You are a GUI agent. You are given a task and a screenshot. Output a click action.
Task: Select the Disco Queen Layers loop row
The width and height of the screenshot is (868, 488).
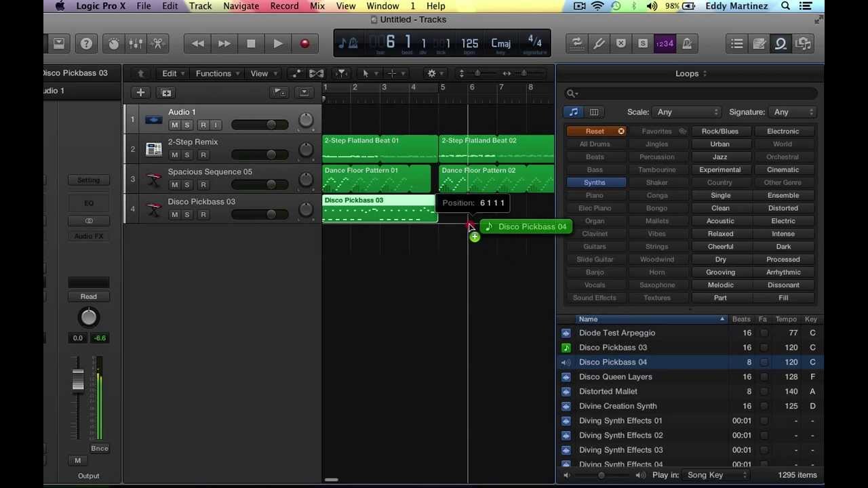click(x=690, y=377)
